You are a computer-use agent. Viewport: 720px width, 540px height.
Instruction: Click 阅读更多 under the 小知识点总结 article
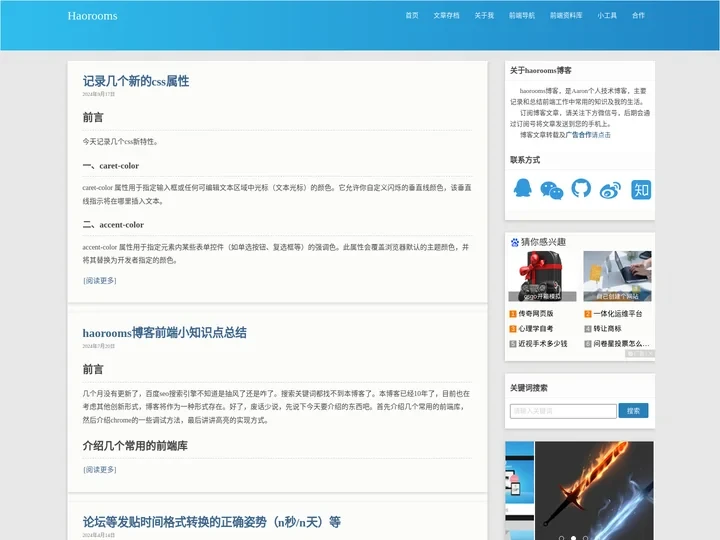(100, 470)
